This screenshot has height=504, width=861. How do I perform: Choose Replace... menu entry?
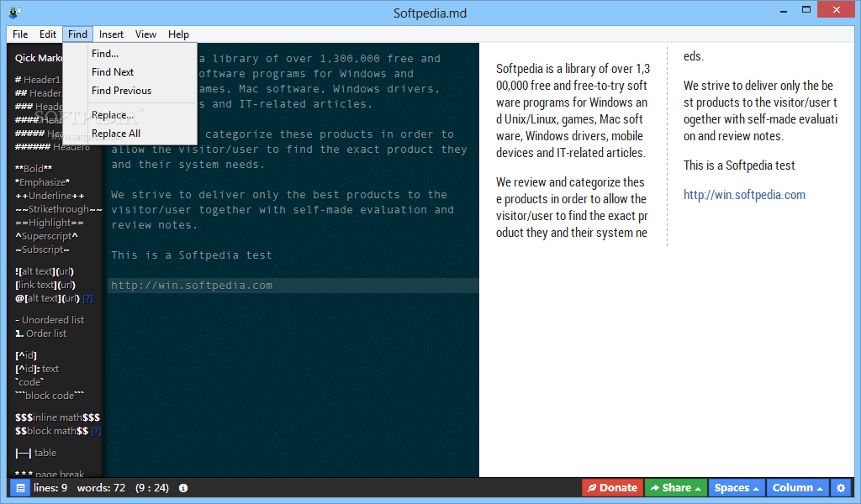point(130,115)
